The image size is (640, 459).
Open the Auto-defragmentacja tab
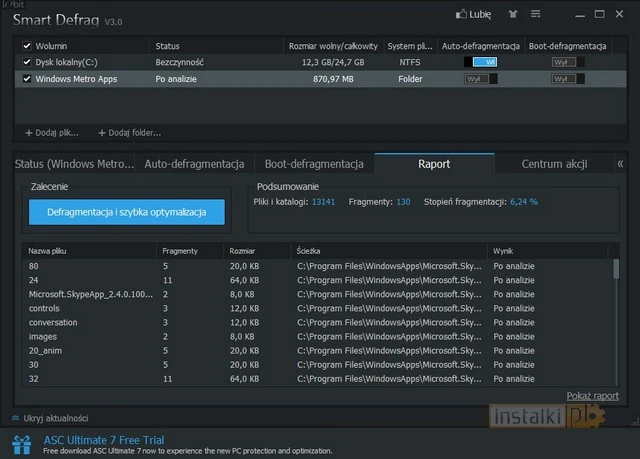point(194,164)
